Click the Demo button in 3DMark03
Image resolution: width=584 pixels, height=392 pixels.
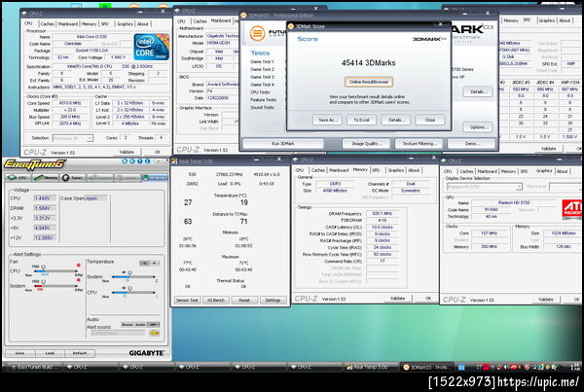click(471, 144)
